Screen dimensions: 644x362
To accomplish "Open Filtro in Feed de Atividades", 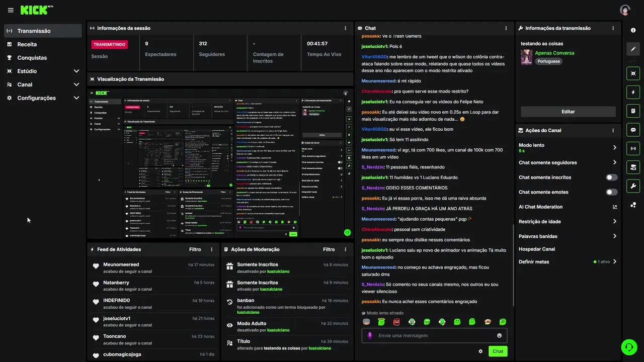I will click(195, 249).
